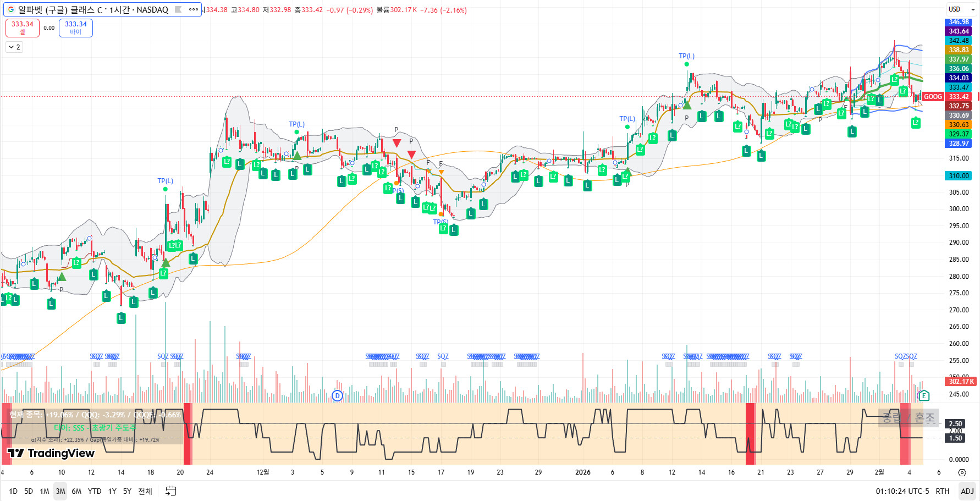Select the 6M time range
The height and width of the screenshot is (501, 980).
pyautogui.click(x=76, y=491)
